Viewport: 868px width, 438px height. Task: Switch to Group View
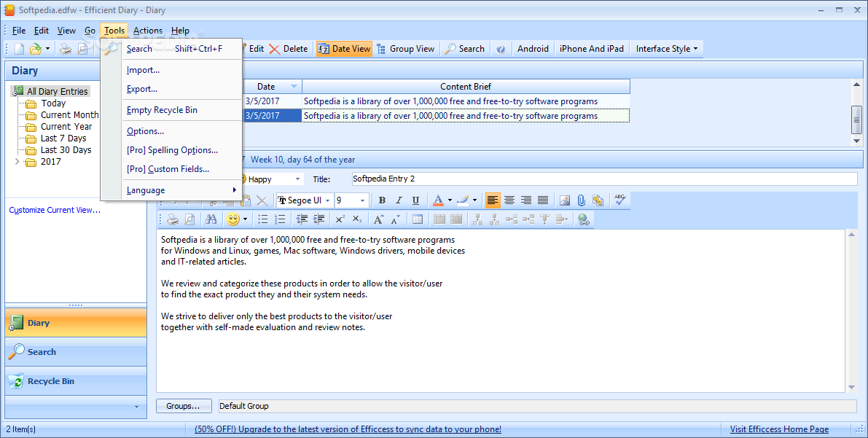point(406,49)
